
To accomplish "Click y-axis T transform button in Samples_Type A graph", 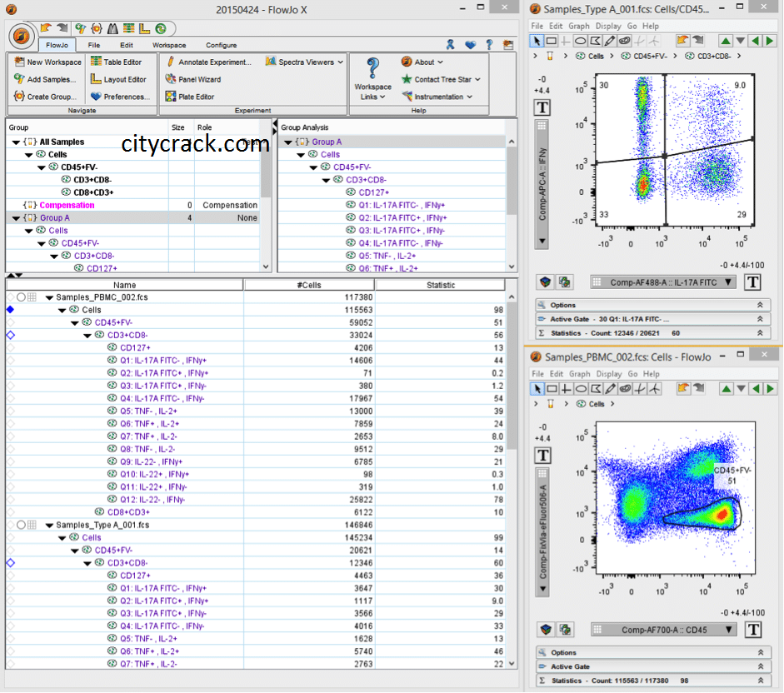I will [542, 107].
